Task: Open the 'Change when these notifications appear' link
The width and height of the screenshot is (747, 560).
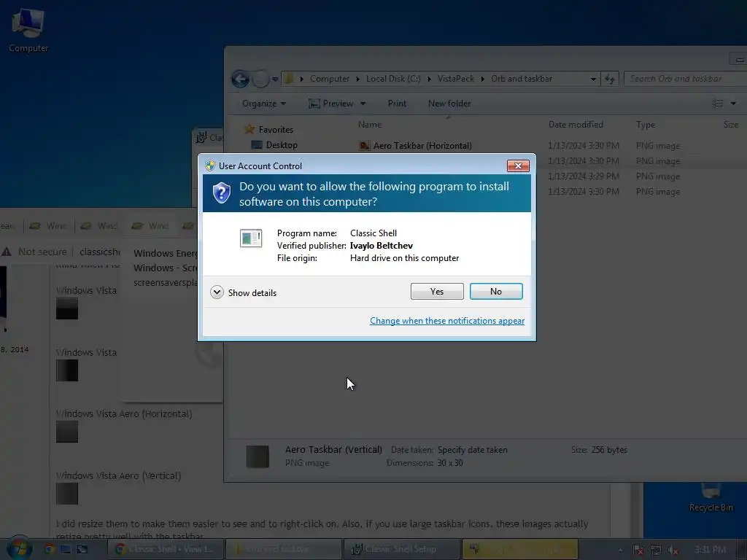Action: [447, 321]
